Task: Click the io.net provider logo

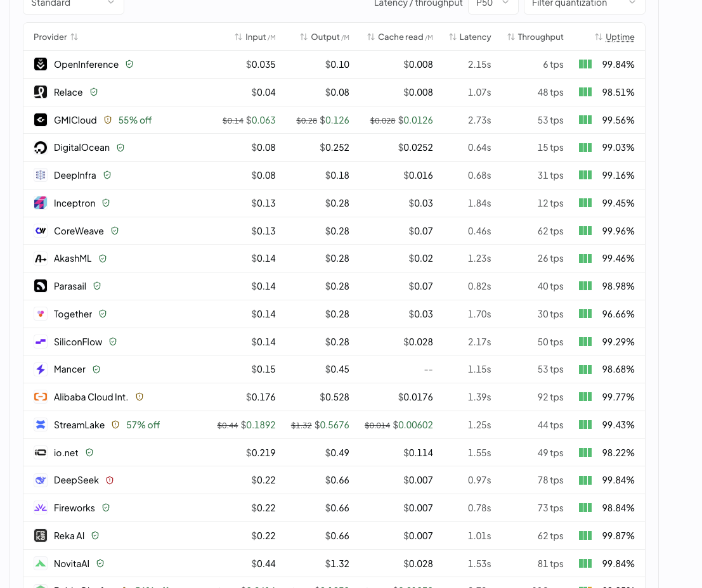Action: (41, 453)
